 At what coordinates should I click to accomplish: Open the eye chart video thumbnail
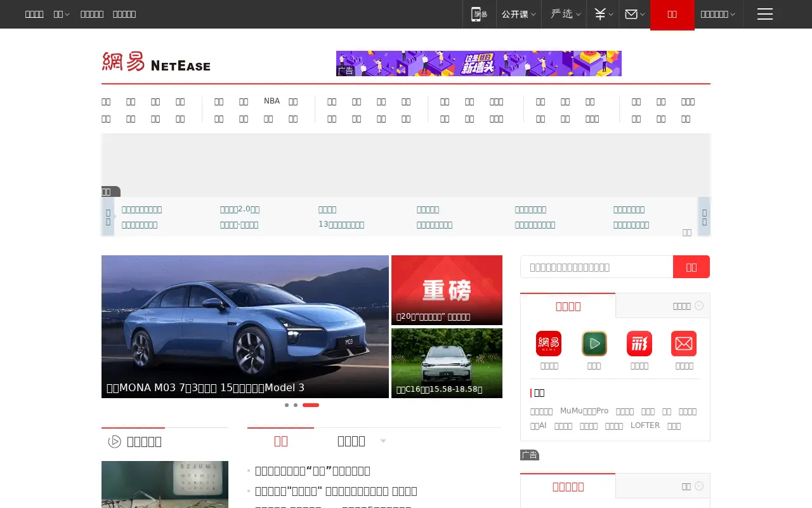point(165,485)
